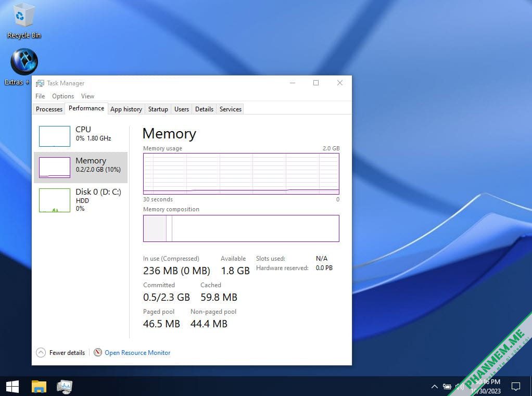Select the Performance tab
Viewport: 532px width, 396px height.
click(86, 108)
